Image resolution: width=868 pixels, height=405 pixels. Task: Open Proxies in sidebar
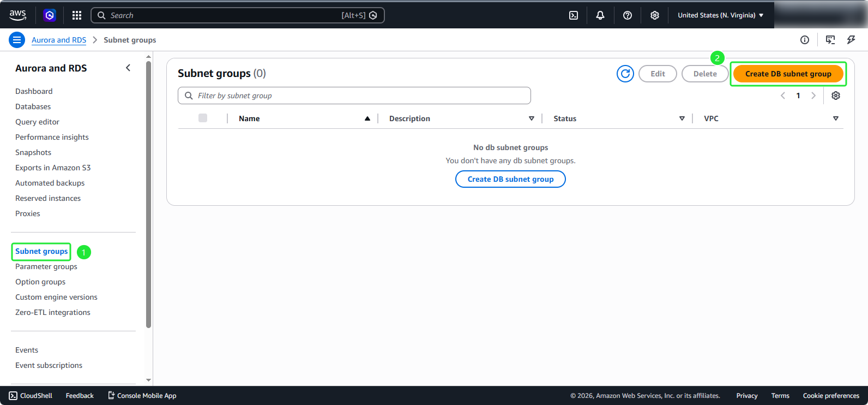(x=28, y=213)
